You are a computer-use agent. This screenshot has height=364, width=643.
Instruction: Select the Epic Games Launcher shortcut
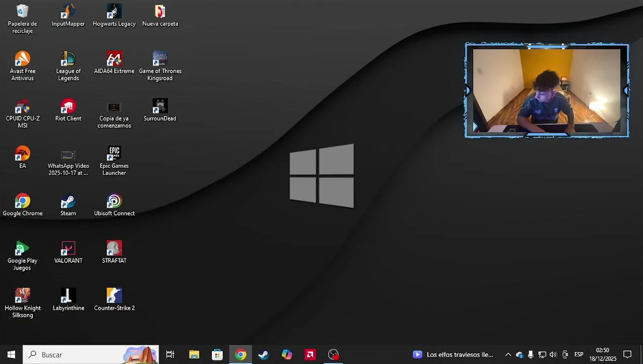pos(114,161)
